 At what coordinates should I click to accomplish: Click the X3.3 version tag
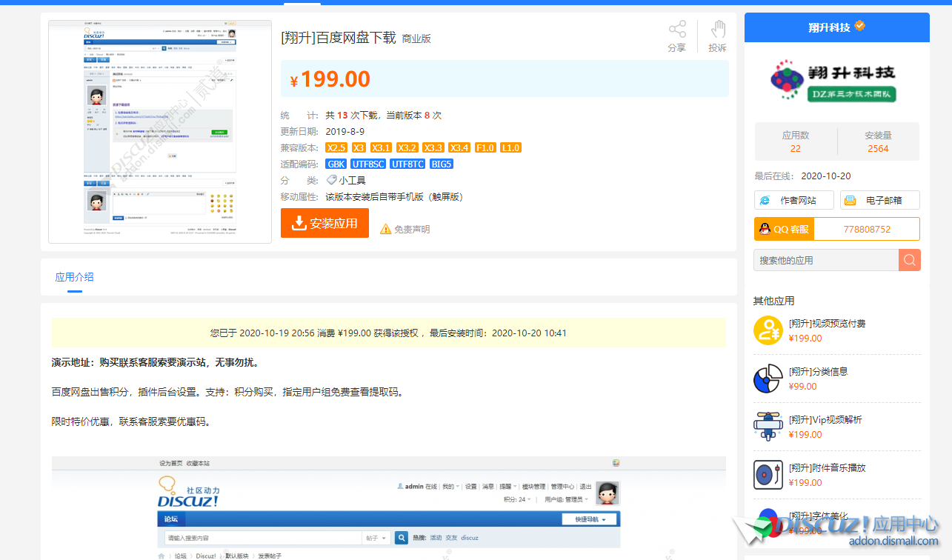click(x=433, y=147)
